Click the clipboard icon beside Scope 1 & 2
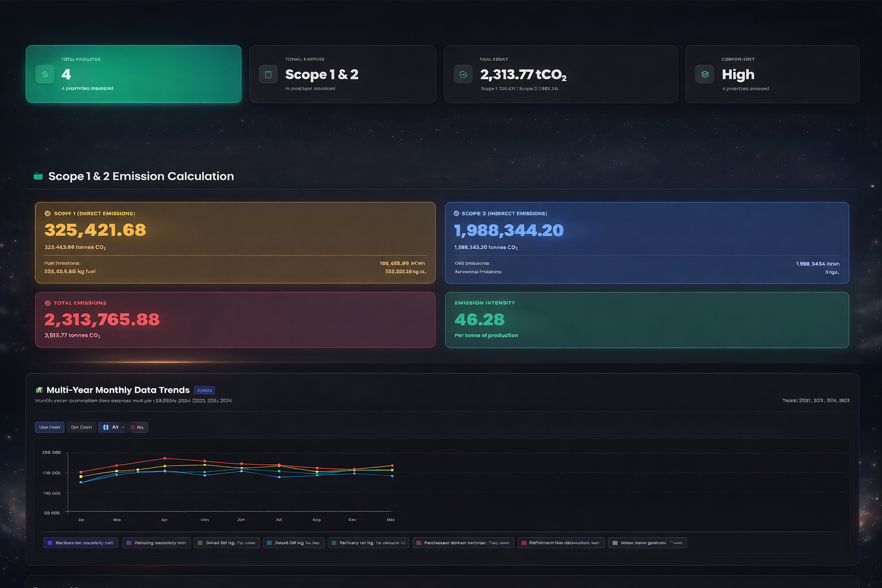This screenshot has height=588, width=882. coord(268,75)
